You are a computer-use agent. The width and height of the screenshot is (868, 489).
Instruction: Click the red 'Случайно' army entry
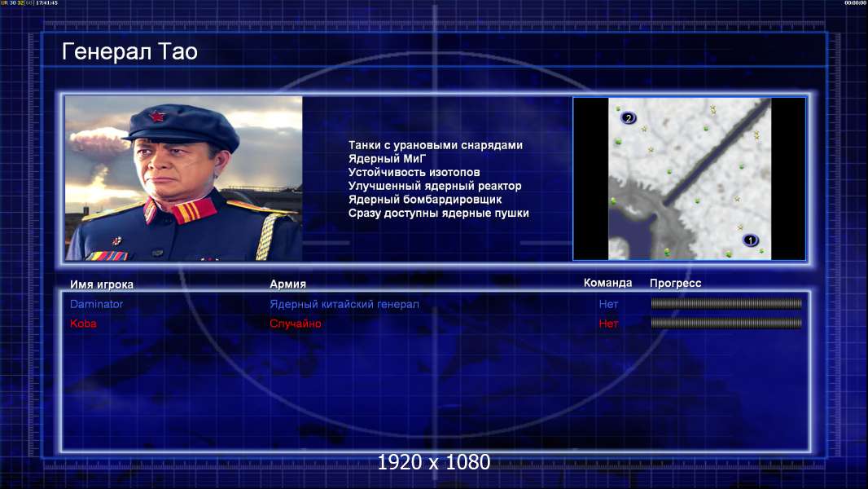point(295,324)
